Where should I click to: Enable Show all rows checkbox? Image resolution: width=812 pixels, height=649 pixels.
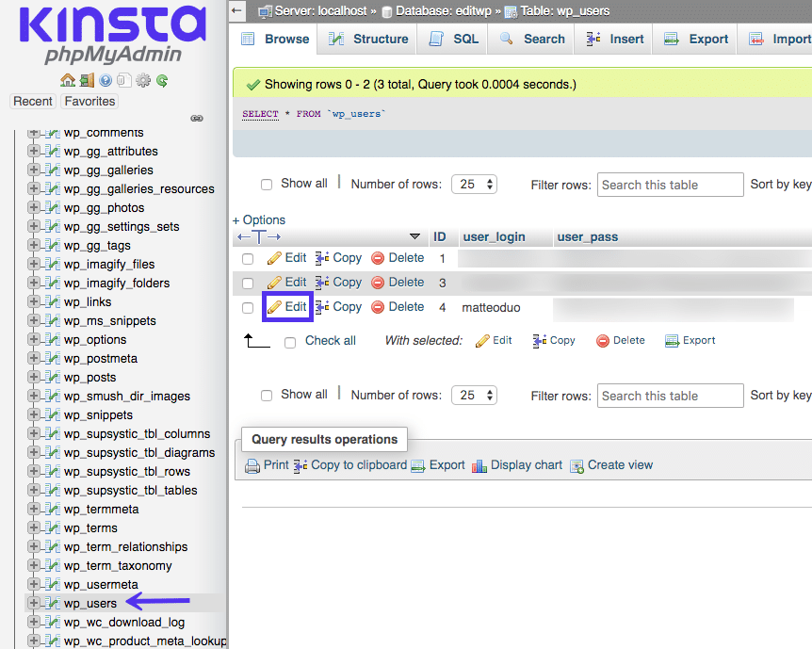coord(267,183)
